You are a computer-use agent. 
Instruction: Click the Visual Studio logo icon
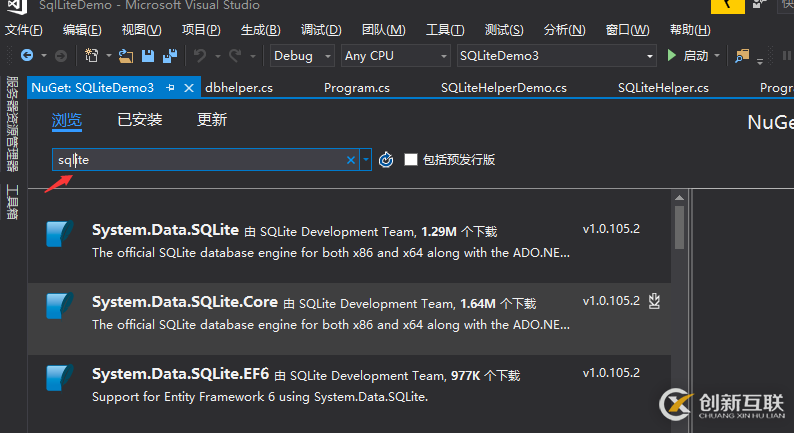coord(17,6)
